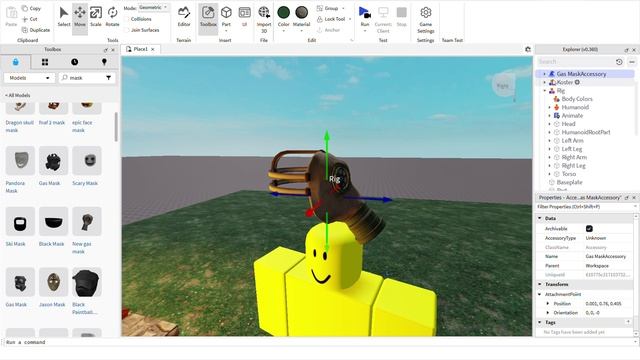Screen dimensions: 640x360
Task: Click the green Y-axis move arrow
Action: [x=327, y=137]
